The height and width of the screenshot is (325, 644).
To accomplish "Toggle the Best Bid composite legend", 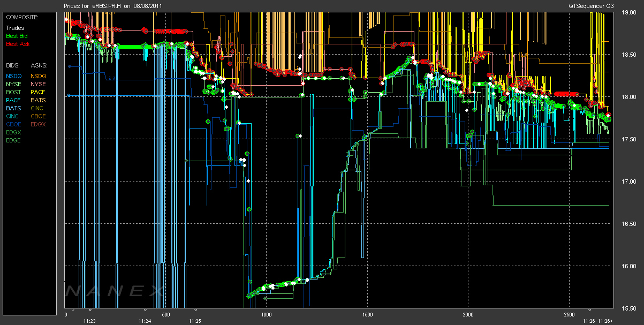I will pos(17,36).
